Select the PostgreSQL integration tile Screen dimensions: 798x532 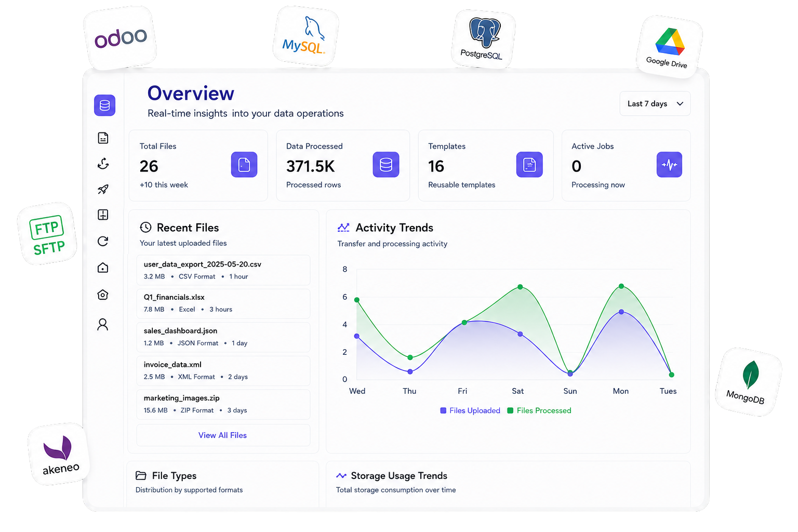point(483,39)
